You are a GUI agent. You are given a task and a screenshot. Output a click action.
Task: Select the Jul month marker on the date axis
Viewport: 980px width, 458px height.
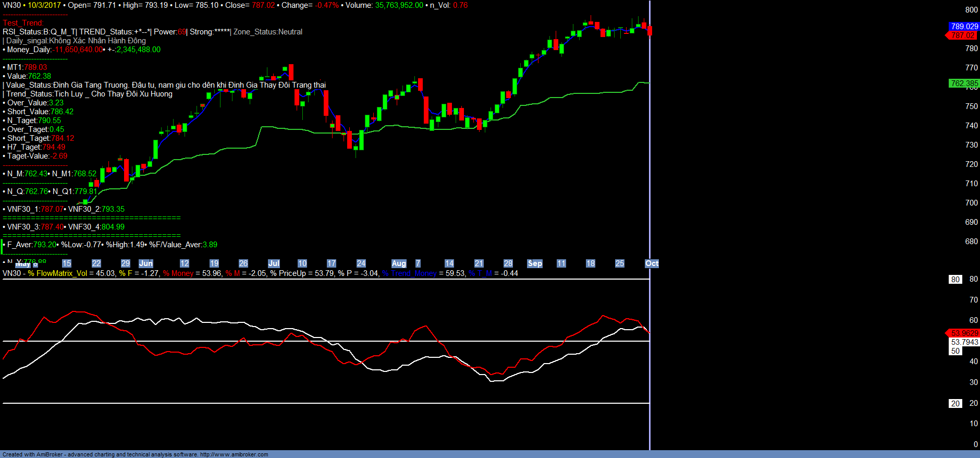(274, 263)
